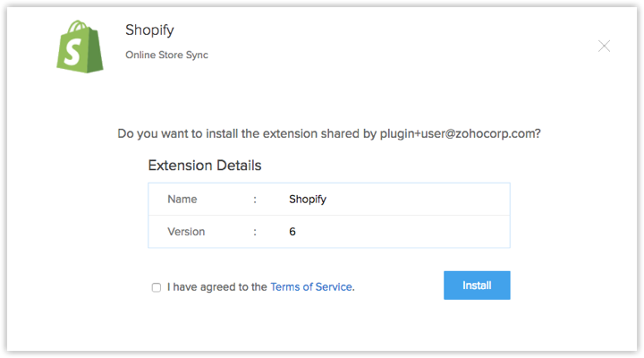Click the Version label in details table

[186, 232]
